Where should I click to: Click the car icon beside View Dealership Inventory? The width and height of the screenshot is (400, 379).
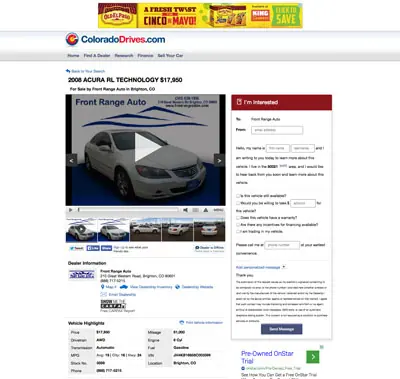click(124, 287)
